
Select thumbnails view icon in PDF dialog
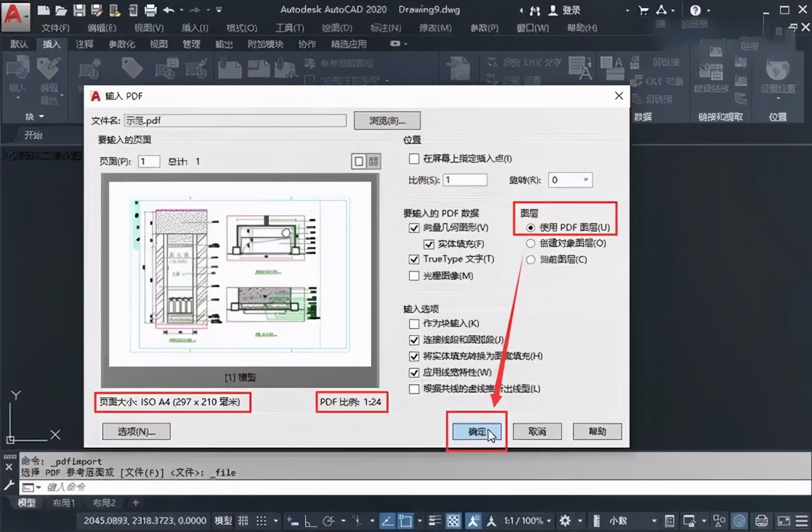374,161
